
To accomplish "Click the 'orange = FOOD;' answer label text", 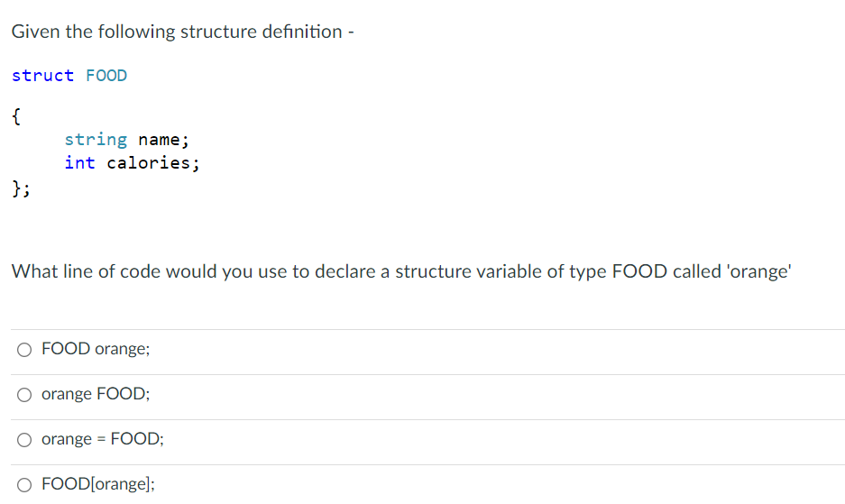I will tap(103, 439).
